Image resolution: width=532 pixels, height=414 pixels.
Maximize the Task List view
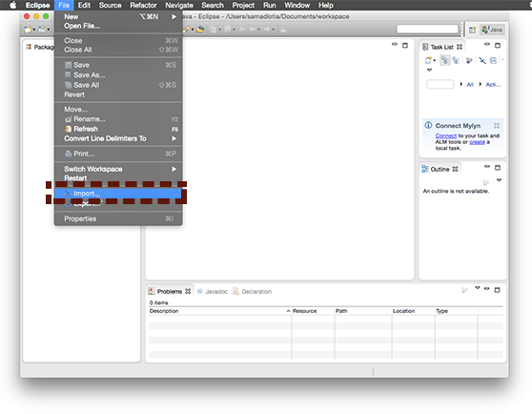coord(498,45)
